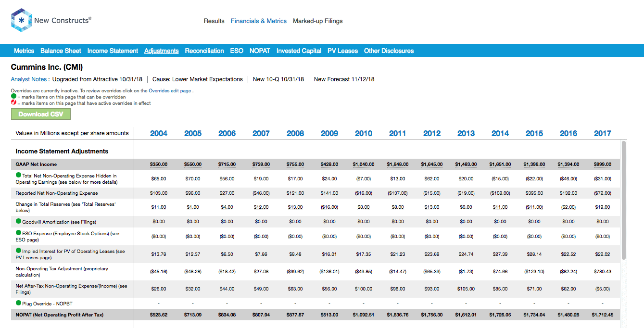Select the 2015 year column header

[534, 134]
